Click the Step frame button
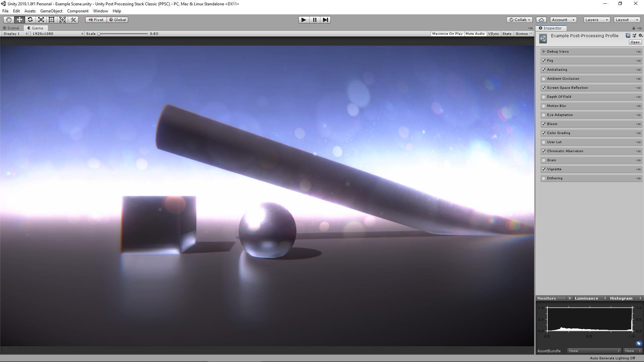The height and width of the screenshot is (362, 644). 325,20
